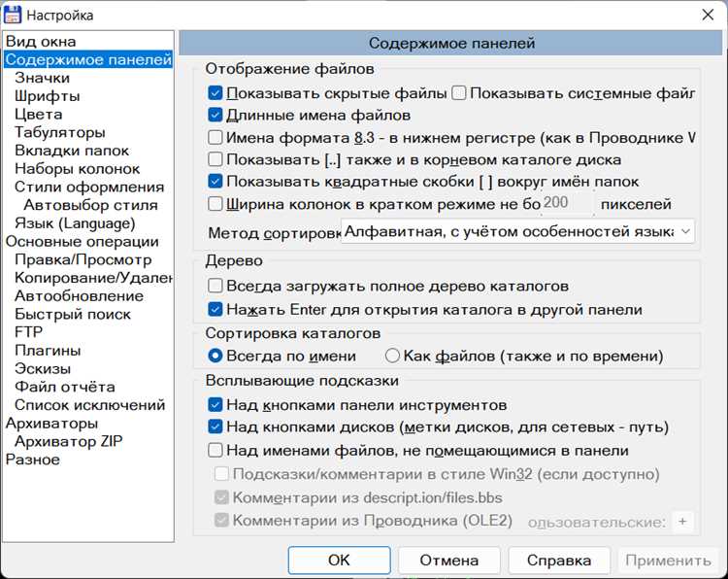Toggle Показывать скрытые файлы checkbox
The image size is (728, 579).
point(215,93)
